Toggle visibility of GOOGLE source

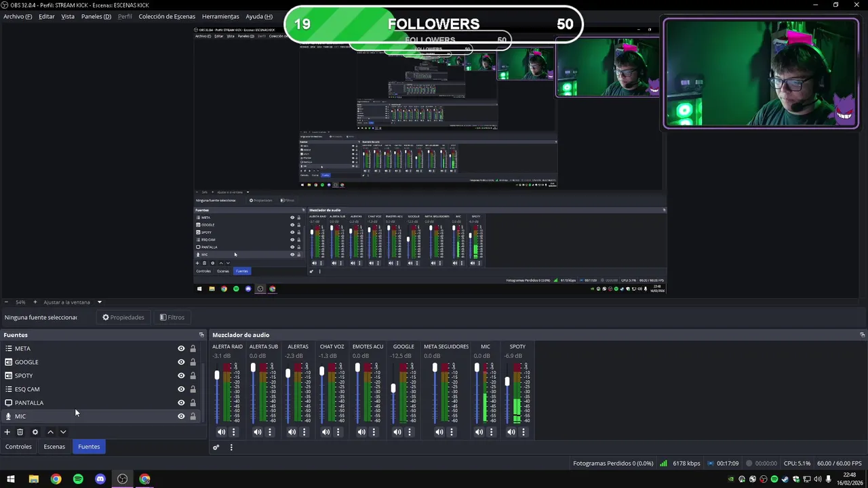[181, 362]
